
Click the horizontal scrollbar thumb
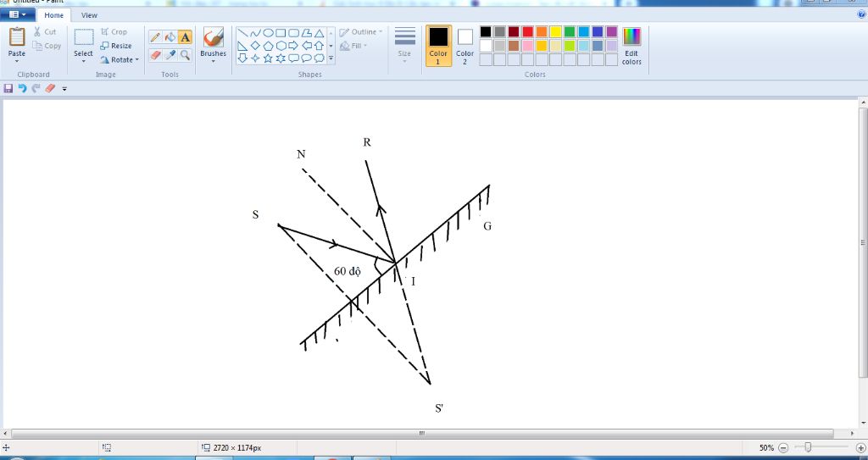(x=422, y=434)
